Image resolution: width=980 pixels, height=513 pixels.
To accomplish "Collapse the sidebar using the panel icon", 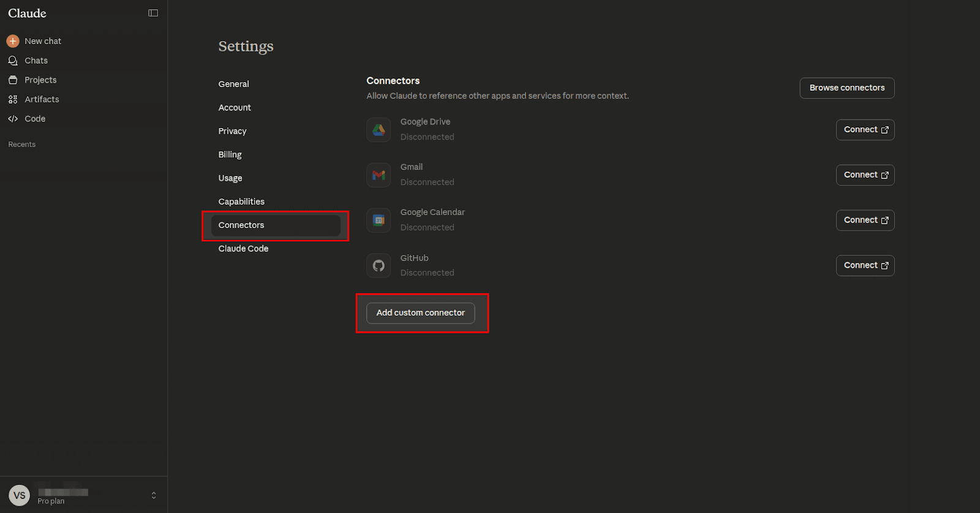I will coord(153,13).
